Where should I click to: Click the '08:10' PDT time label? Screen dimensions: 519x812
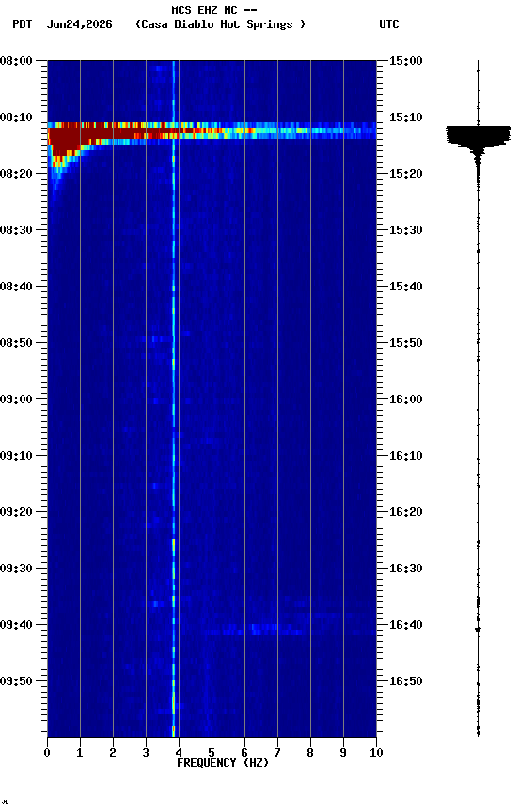(16, 117)
